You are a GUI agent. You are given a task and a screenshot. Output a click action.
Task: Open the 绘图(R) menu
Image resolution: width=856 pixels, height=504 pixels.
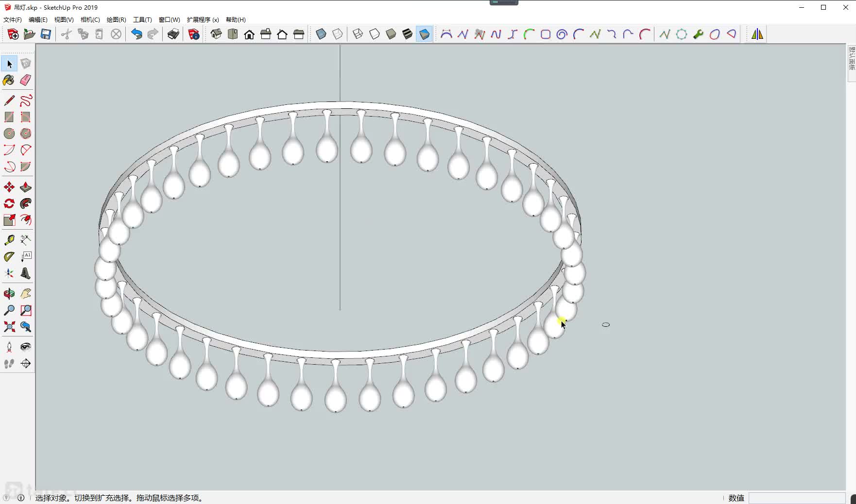[116, 20]
